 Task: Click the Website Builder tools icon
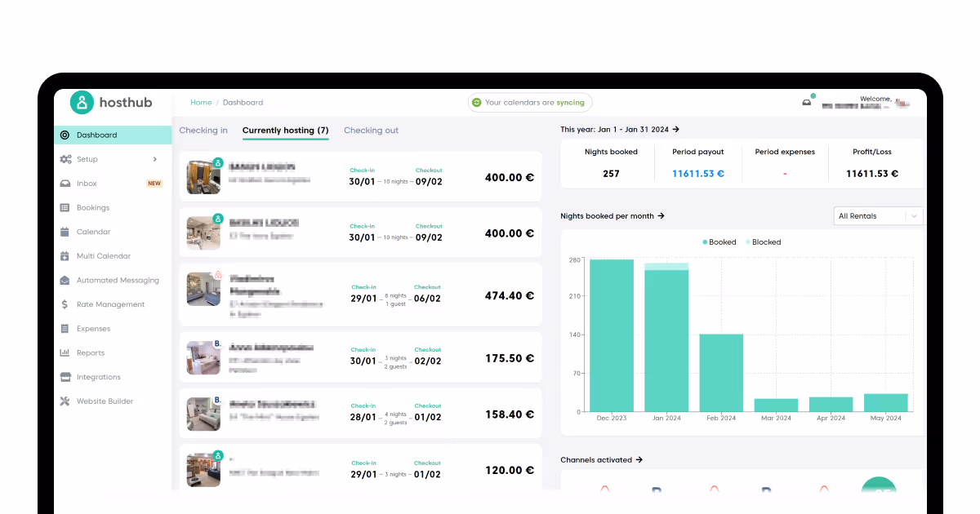(65, 401)
